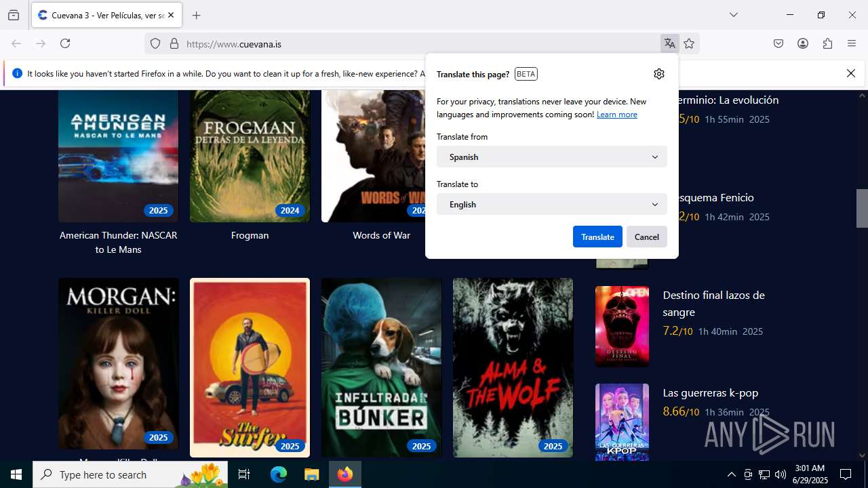Screen dimensions: 868x488
Task: Open network status tray icon
Action: point(764,474)
